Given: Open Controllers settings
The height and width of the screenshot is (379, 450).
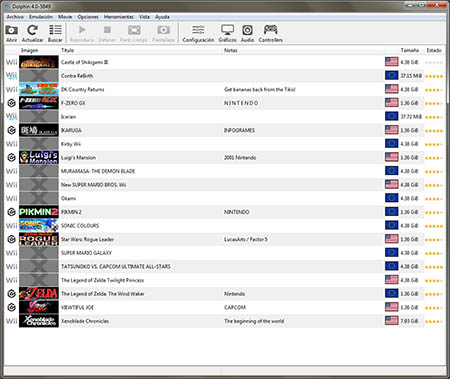Looking at the screenshot, I should (270, 33).
